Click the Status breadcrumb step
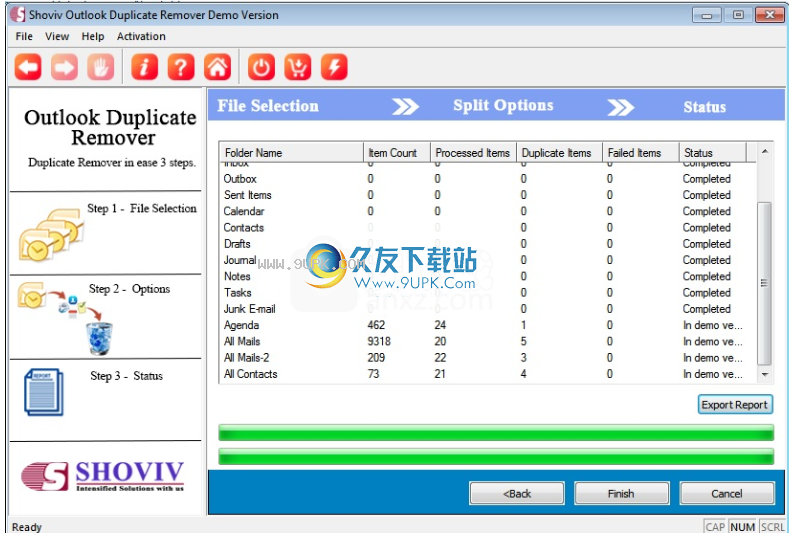 [x=704, y=107]
